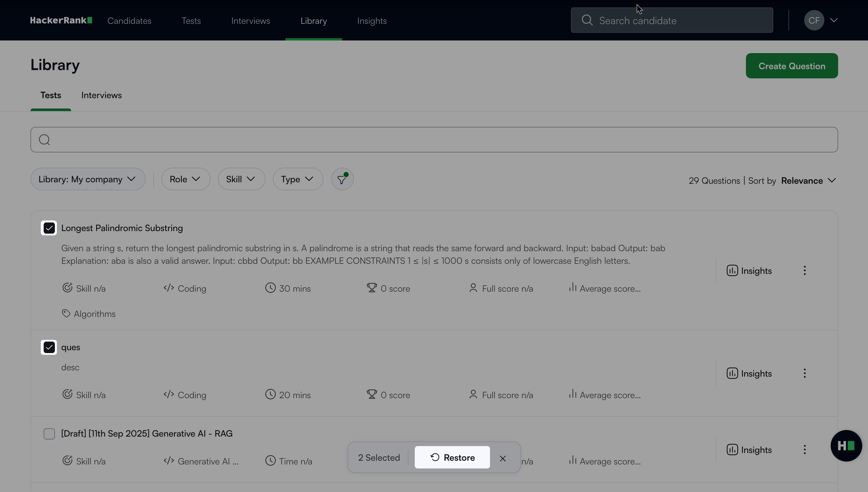Open Insights for Longest Palindromic Substring
Image resolution: width=868 pixels, height=492 pixels.
pyautogui.click(x=749, y=271)
